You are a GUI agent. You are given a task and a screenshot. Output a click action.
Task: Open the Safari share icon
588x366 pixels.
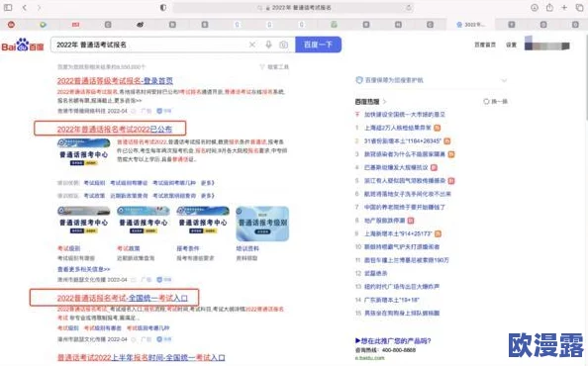point(549,8)
